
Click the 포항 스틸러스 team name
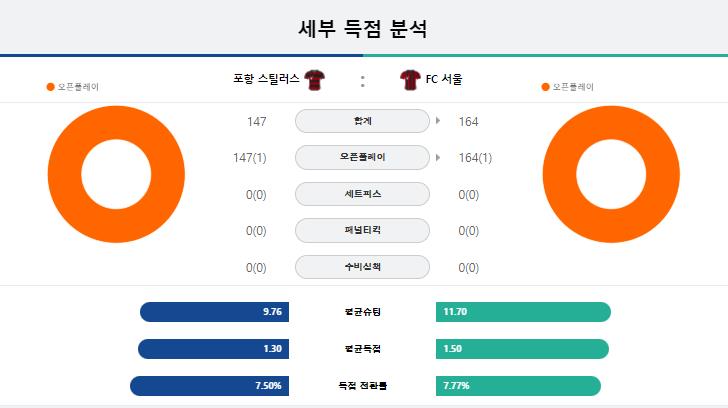[x=266, y=79]
